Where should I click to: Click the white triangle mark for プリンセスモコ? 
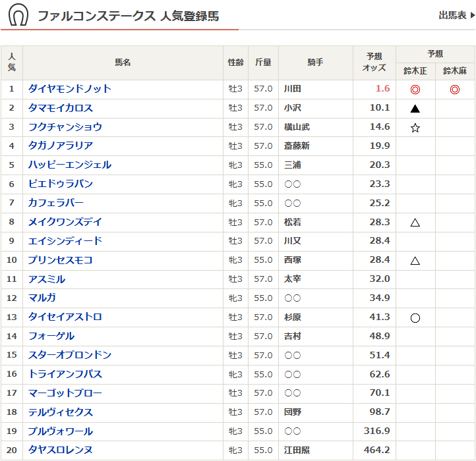415,261
